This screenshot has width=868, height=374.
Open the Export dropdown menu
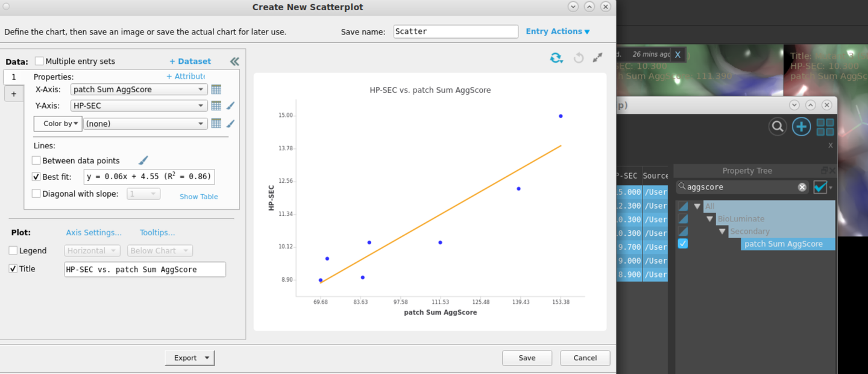tap(190, 358)
